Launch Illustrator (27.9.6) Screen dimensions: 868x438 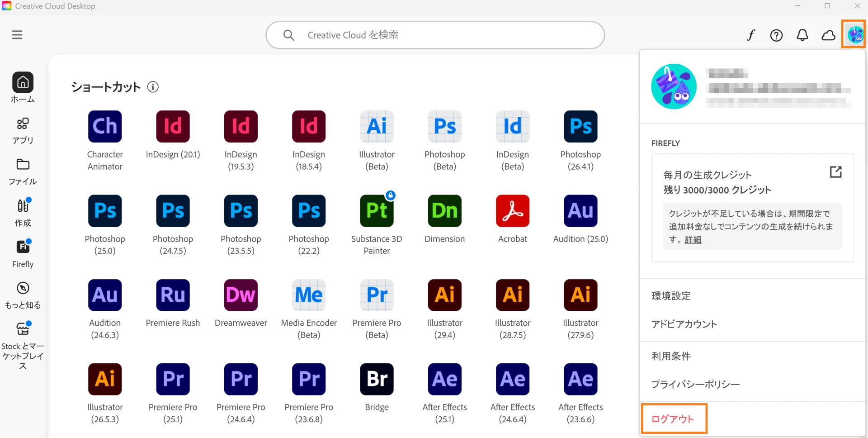pyautogui.click(x=581, y=295)
